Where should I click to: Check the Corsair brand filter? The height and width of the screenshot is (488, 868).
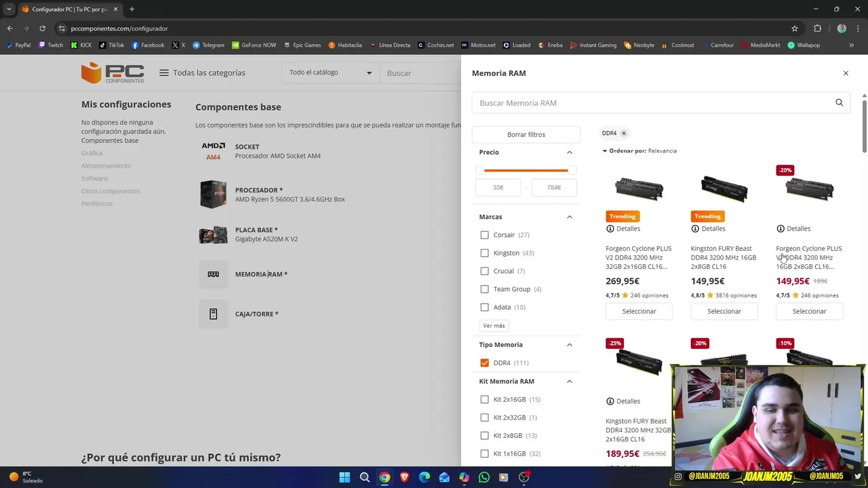pyautogui.click(x=484, y=235)
